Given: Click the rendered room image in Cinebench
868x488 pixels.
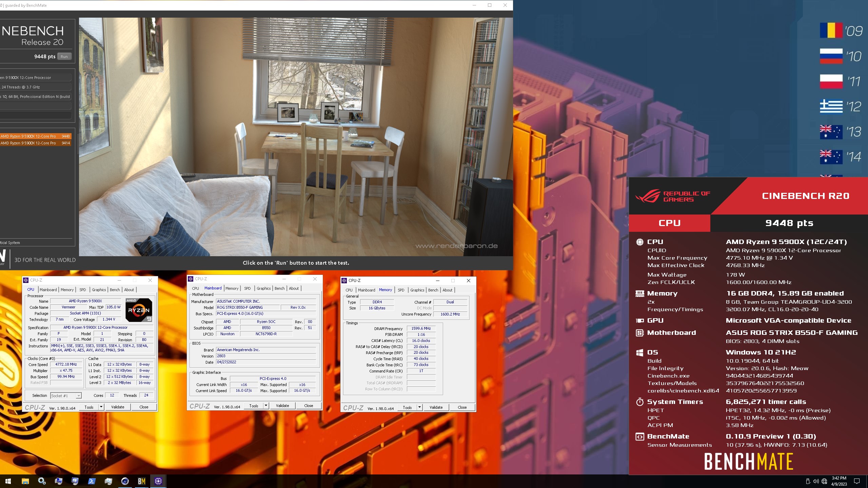Looking at the screenshot, I should pyautogui.click(x=296, y=137).
